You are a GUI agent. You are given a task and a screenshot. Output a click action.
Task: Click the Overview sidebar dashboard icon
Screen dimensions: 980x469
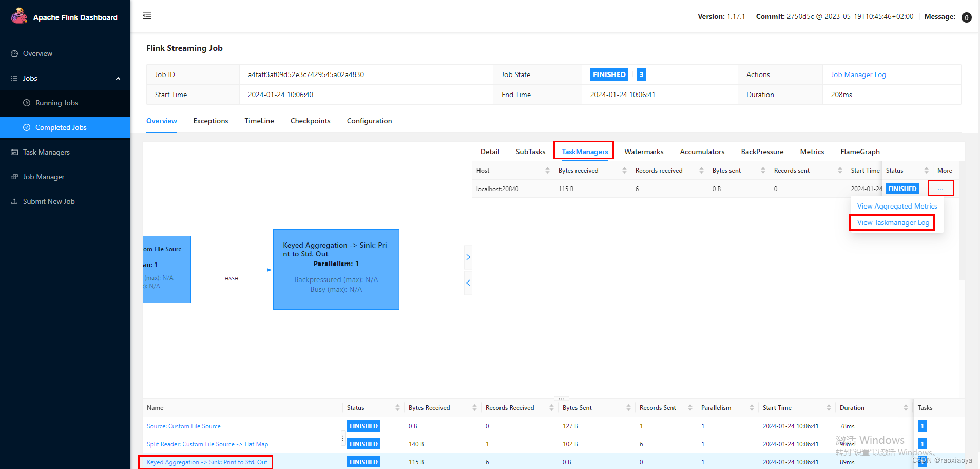click(14, 53)
